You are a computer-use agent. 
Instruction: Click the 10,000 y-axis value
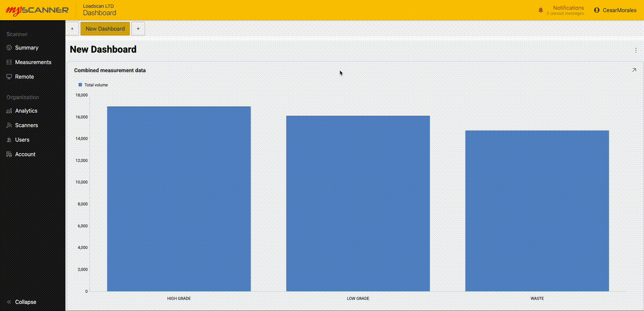(x=82, y=182)
